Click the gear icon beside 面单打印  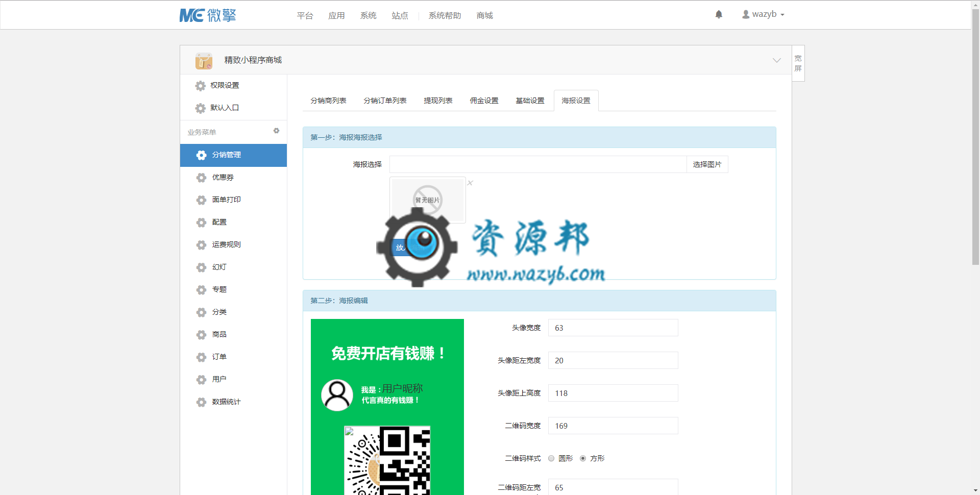click(x=202, y=200)
